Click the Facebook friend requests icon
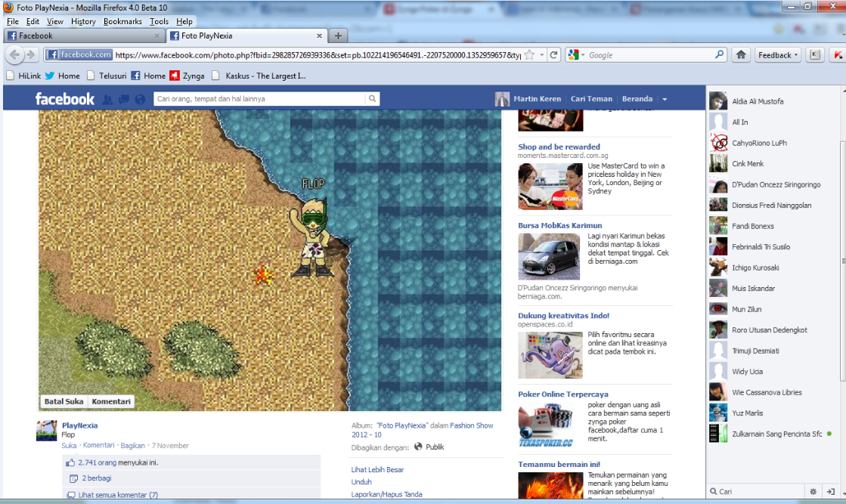Image resolution: width=846 pixels, height=504 pixels. (107, 99)
